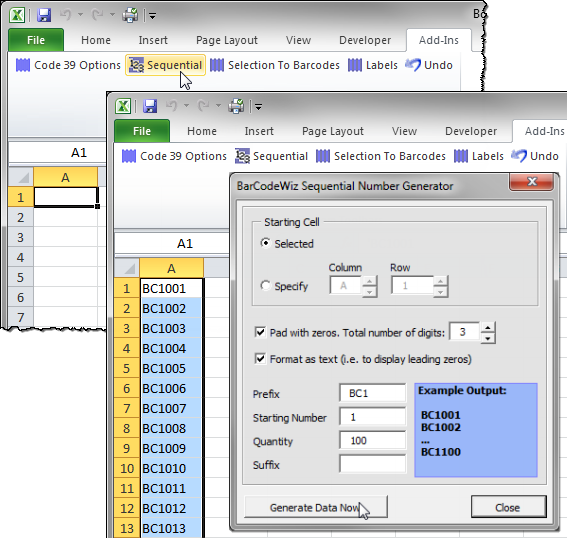Click Redo arrow in back window quick access
Image resolution: width=567 pixels, height=538 pixels.
pos(97,15)
